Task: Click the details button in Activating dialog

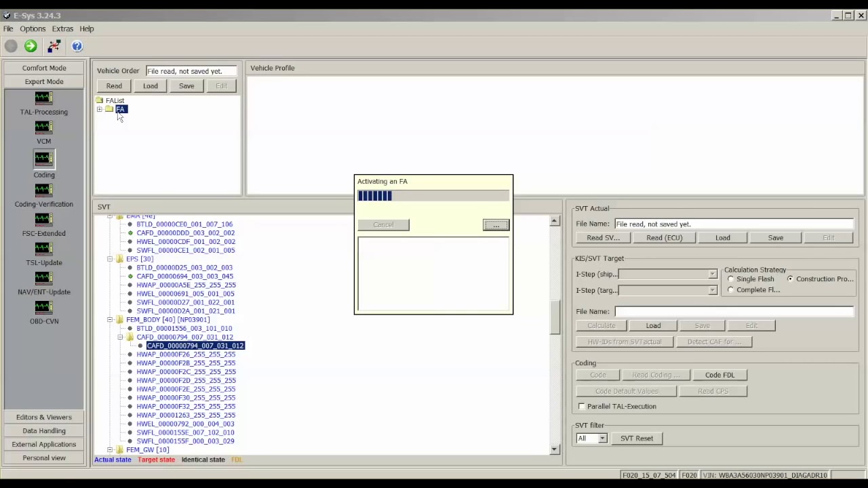Action: tap(496, 225)
